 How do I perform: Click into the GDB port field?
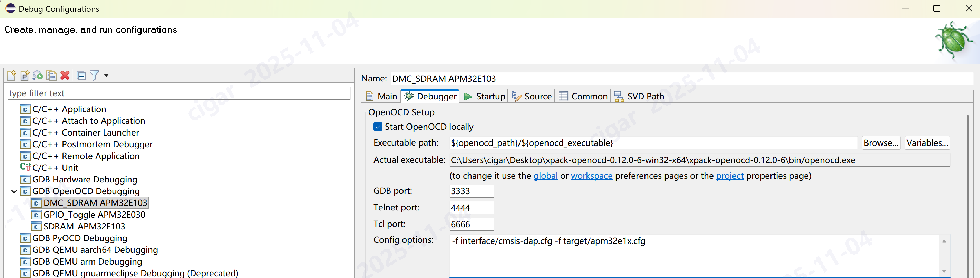pyautogui.click(x=471, y=191)
